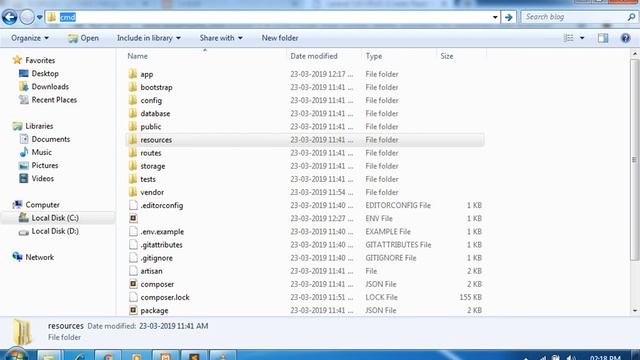This screenshot has width=640, height=360.
Task: Select the Pictures library
Action: [x=45, y=165]
